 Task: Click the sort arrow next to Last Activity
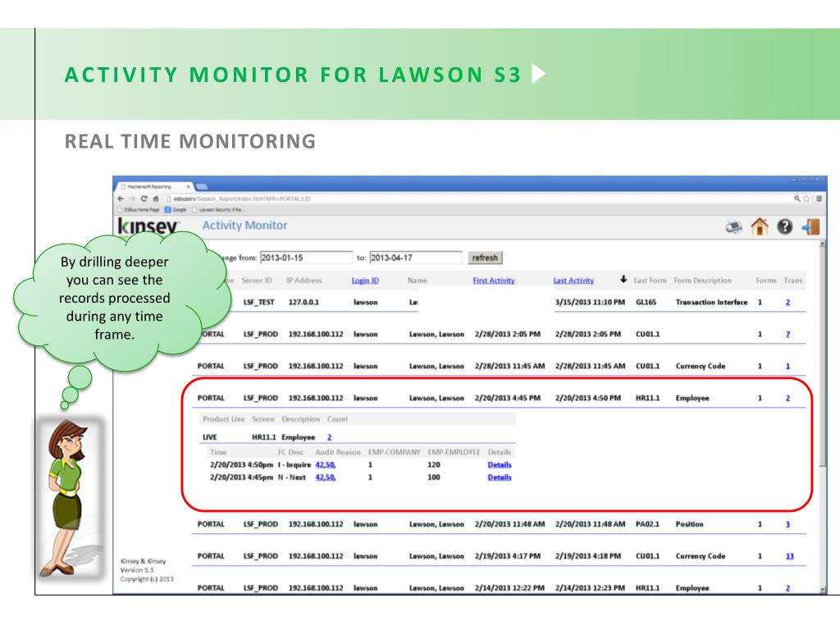[623, 279]
